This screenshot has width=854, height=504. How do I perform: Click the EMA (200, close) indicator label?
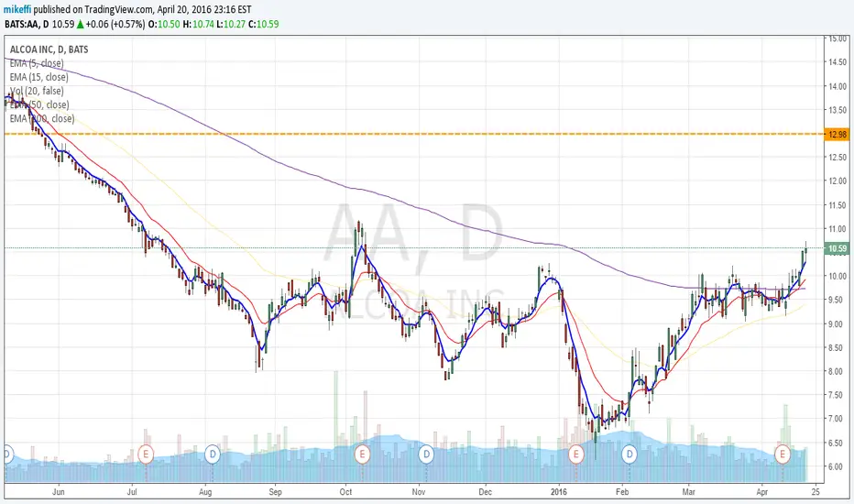[42, 118]
